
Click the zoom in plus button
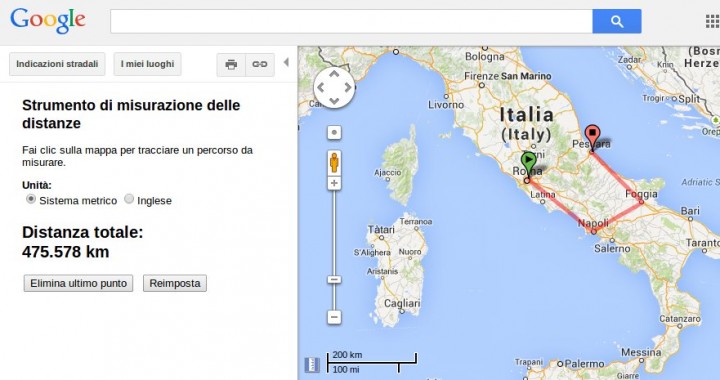pyautogui.click(x=334, y=184)
